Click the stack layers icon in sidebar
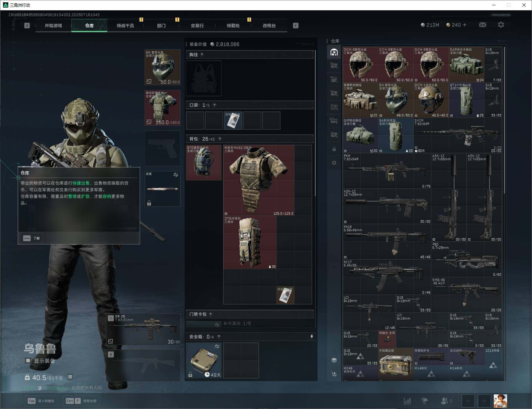 [334, 360]
